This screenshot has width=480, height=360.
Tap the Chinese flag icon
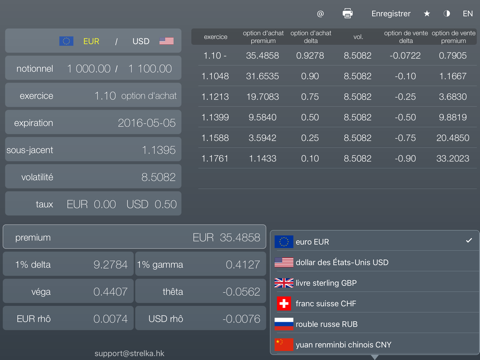tap(284, 345)
